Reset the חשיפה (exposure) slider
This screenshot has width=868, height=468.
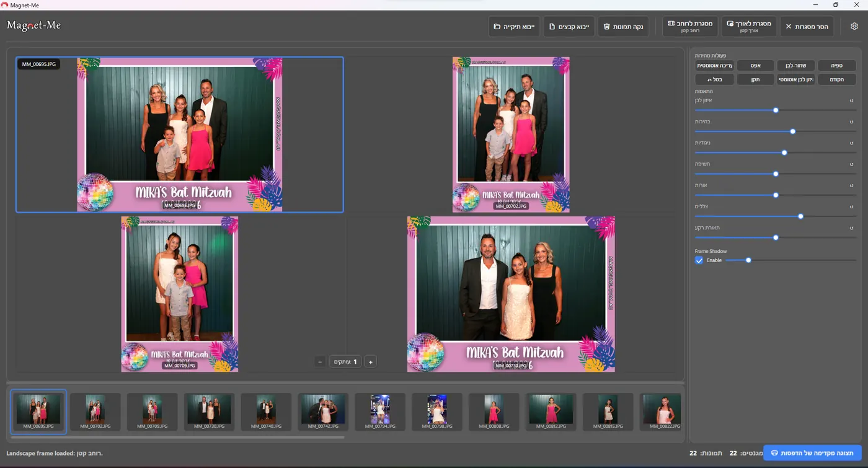(x=852, y=164)
